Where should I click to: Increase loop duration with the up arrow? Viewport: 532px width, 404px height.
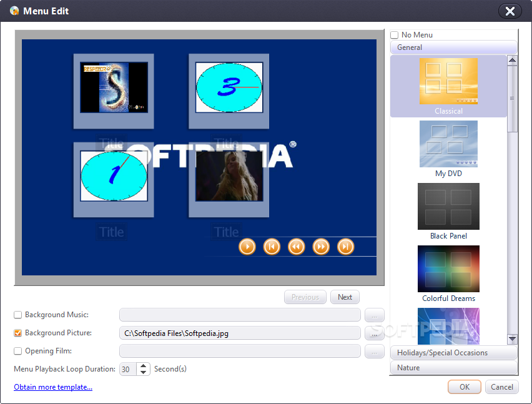143,366
